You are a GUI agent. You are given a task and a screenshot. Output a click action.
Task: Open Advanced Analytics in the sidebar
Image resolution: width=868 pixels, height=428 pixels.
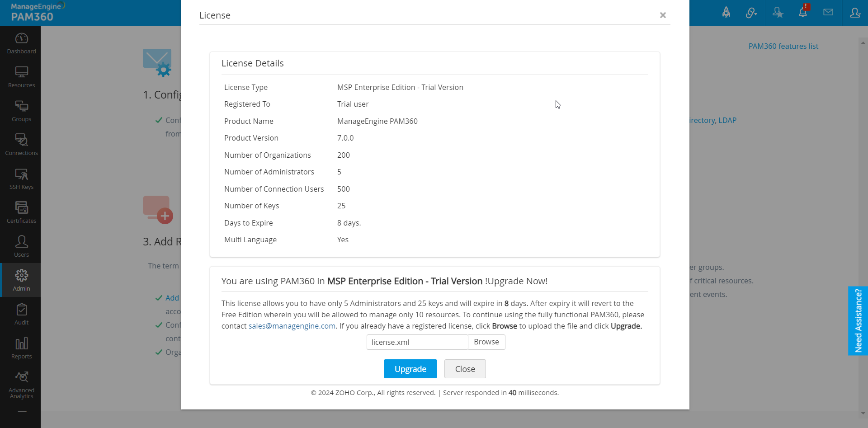[x=21, y=385]
